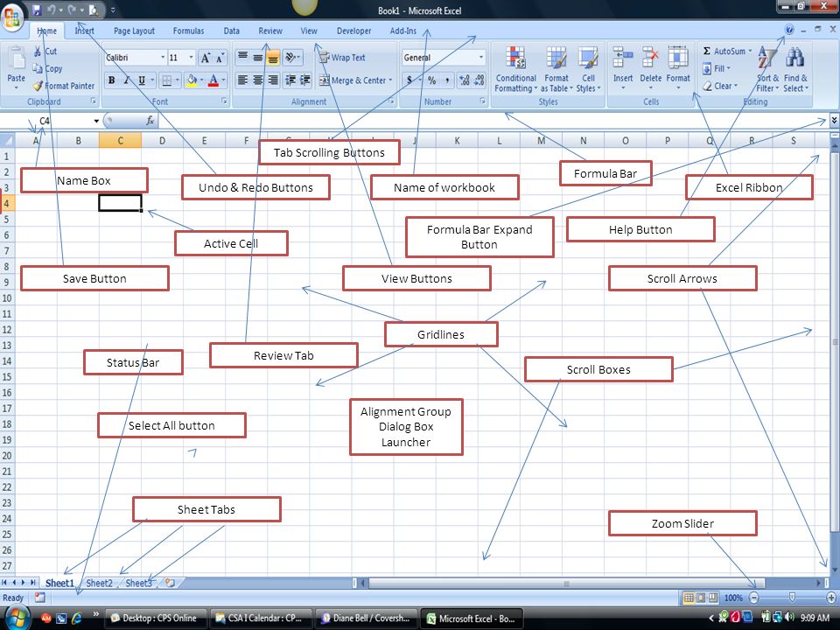Zoom out with the minus button
The image size is (840, 630).
click(x=753, y=598)
